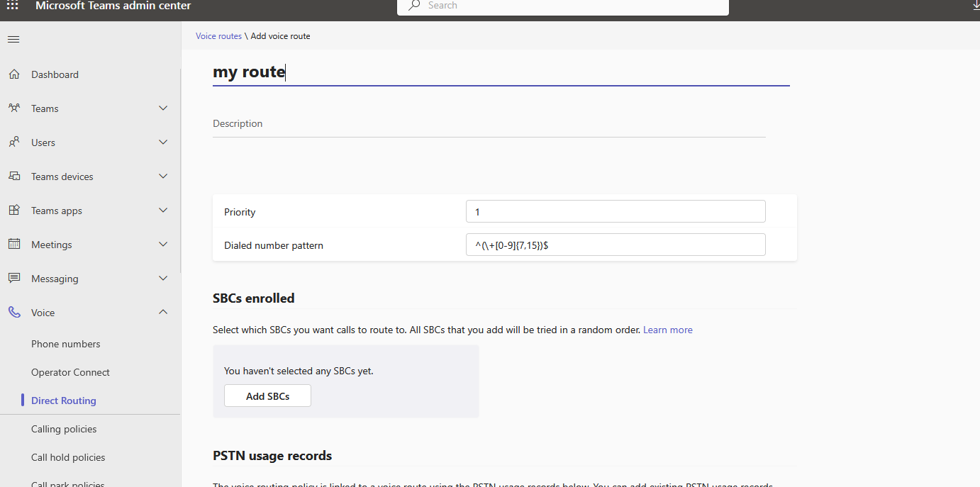Open the app launcher waffle icon
This screenshot has width=980, height=487.
[x=13, y=5]
